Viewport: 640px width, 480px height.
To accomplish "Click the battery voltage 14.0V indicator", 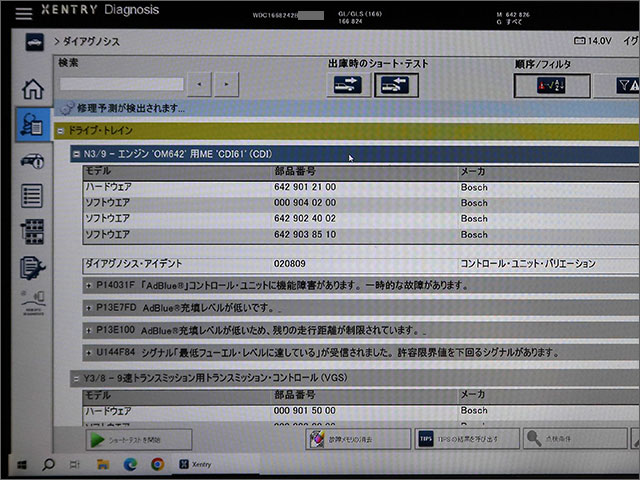I will (x=593, y=41).
